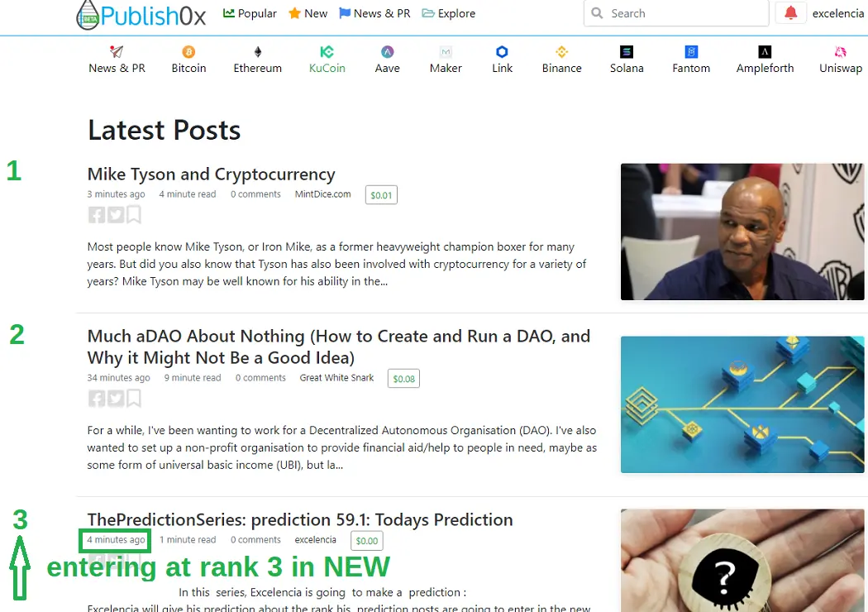Screen dimensions: 868x612
Task: Click the Ethereum diamond icon
Action: click(257, 51)
